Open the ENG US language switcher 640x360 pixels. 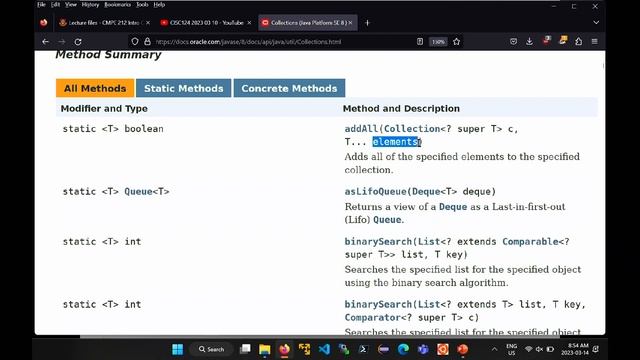point(511,349)
